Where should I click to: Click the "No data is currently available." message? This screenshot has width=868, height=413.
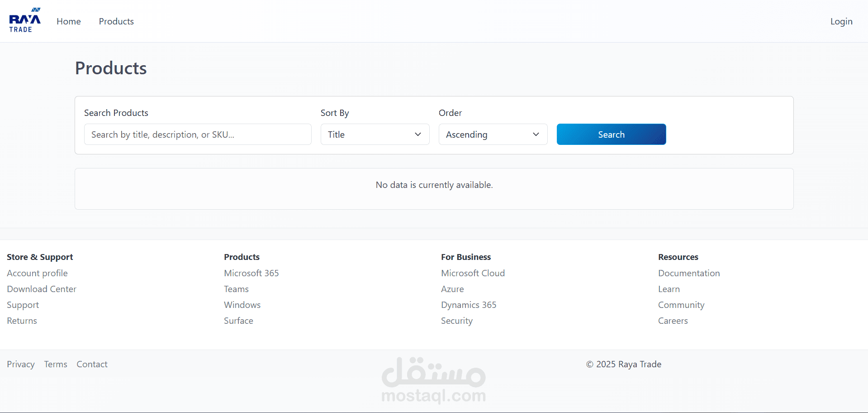pos(434,185)
